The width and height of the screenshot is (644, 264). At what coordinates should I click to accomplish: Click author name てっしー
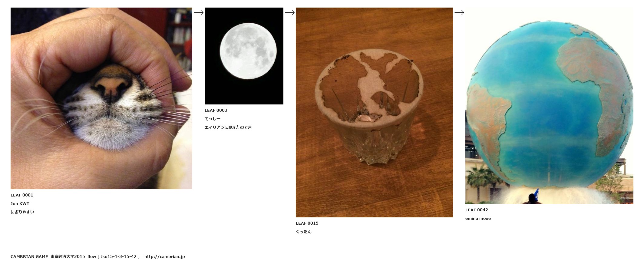(213, 119)
